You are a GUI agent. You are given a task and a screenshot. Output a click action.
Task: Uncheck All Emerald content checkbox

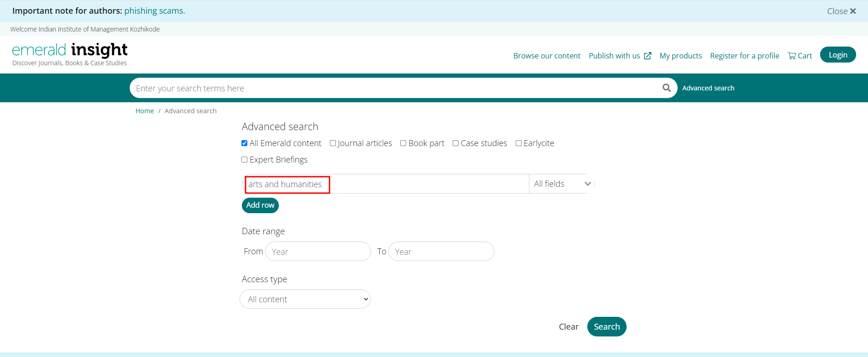point(245,143)
